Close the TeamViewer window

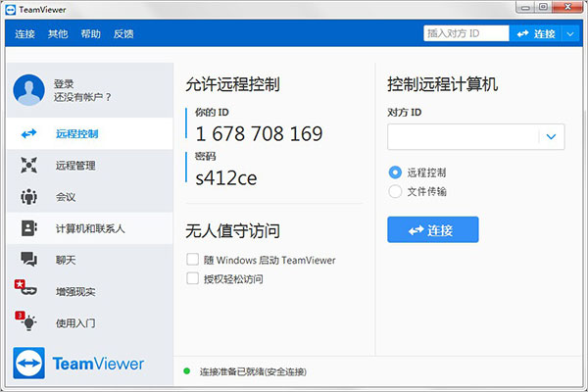567,7
